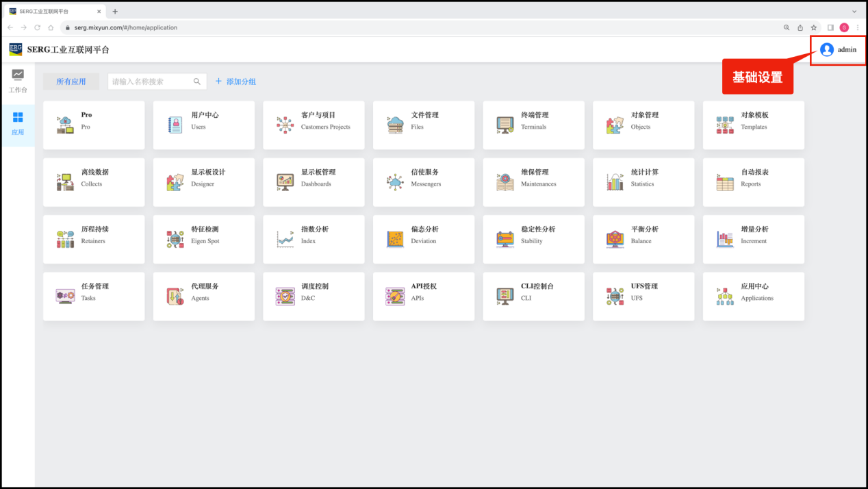Open the 信使服务 Messengers icon
This screenshot has height=489, width=868.
click(395, 182)
